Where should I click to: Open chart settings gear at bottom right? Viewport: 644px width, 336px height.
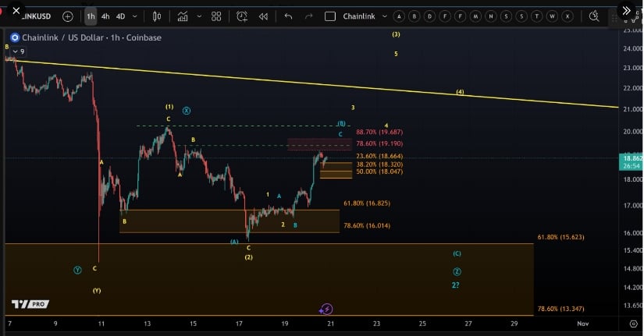coord(633,322)
